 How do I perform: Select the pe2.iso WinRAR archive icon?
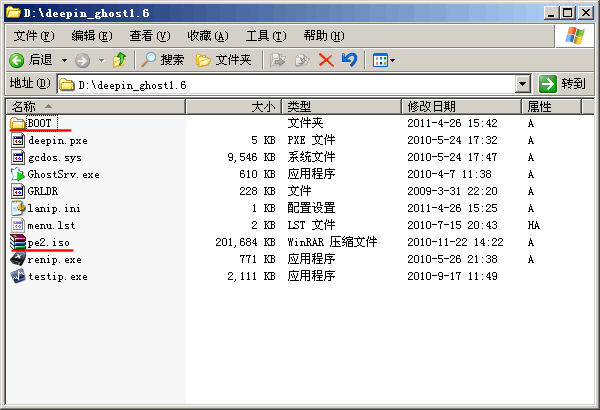click(x=18, y=242)
